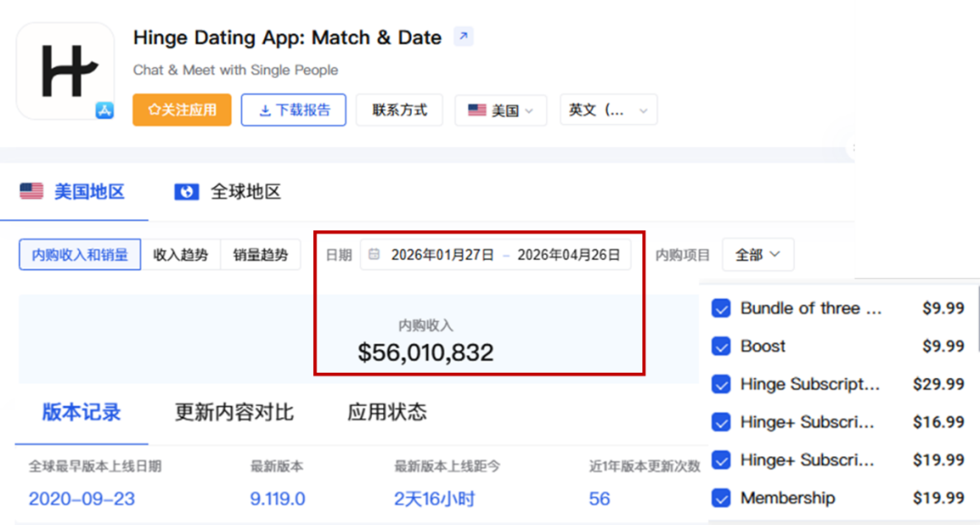
Task: Click the Membership price $19.99
Action: point(938,498)
